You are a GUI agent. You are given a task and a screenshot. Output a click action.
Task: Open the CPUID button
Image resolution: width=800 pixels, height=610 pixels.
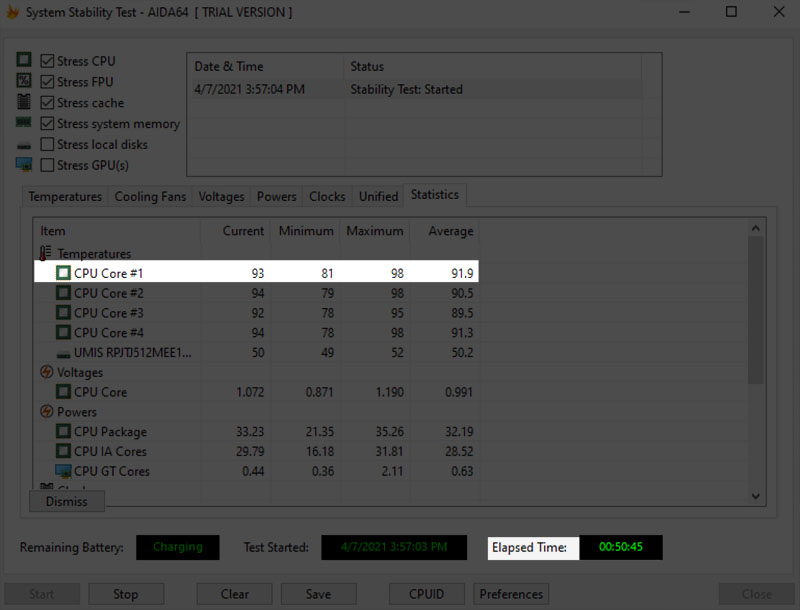(427, 594)
